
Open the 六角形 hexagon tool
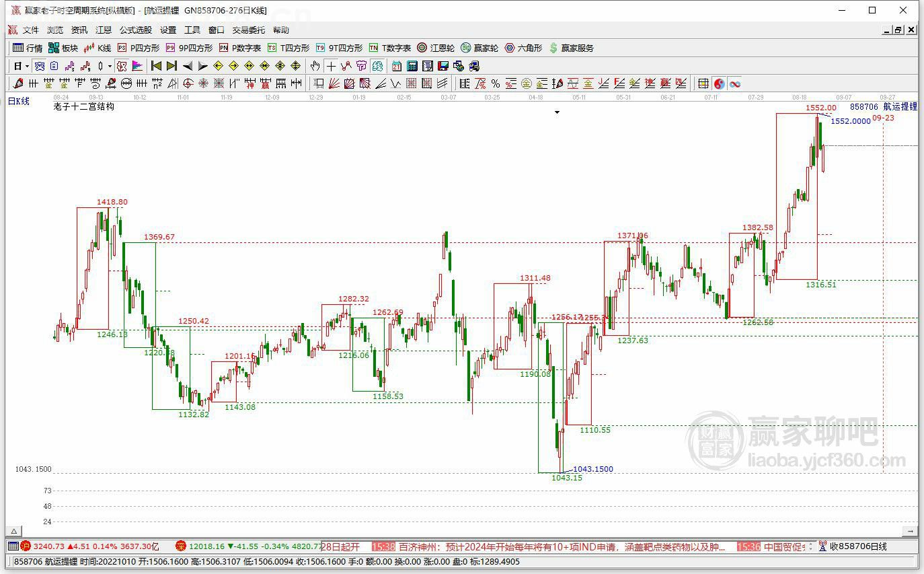pos(523,48)
